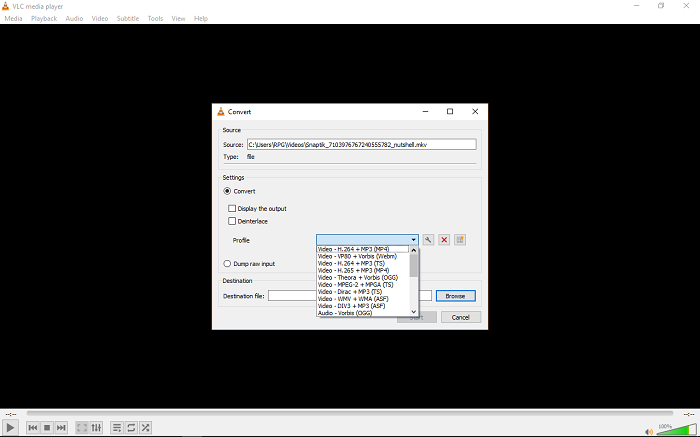Cancel the Convert dialog
The image size is (700, 437).
[x=460, y=317]
